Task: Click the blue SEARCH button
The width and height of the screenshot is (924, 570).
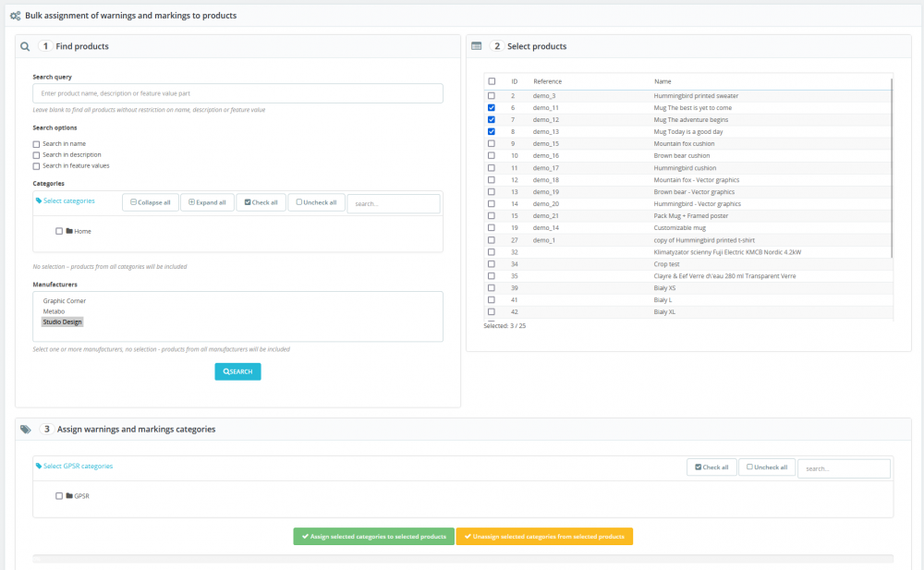Action: pyautogui.click(x=237, y=371)
